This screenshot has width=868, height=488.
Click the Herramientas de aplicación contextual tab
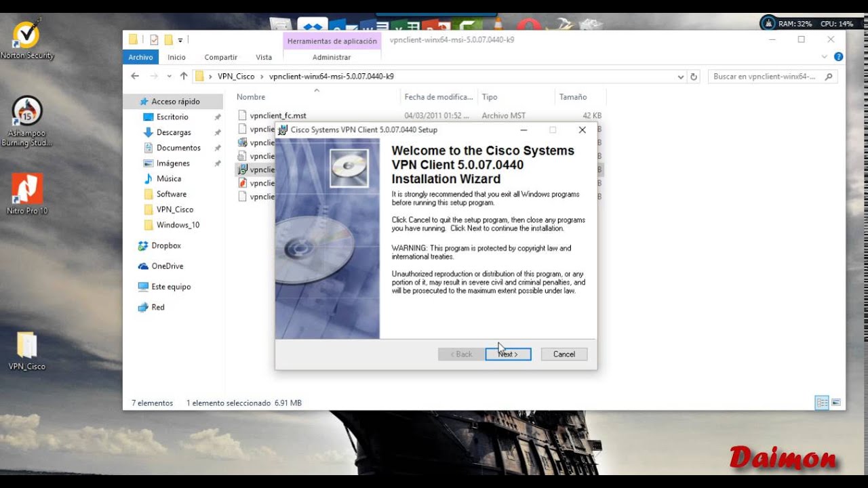coord(332,41)
